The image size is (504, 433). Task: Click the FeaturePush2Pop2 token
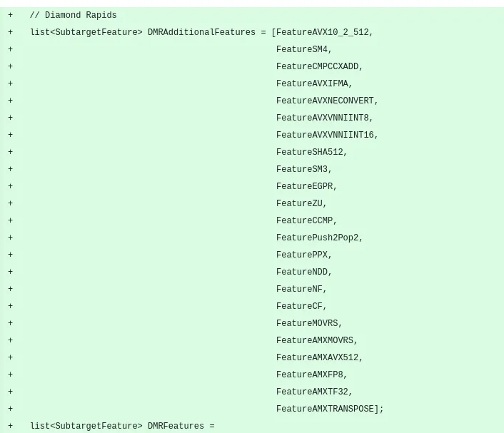(x=317, y=238)
